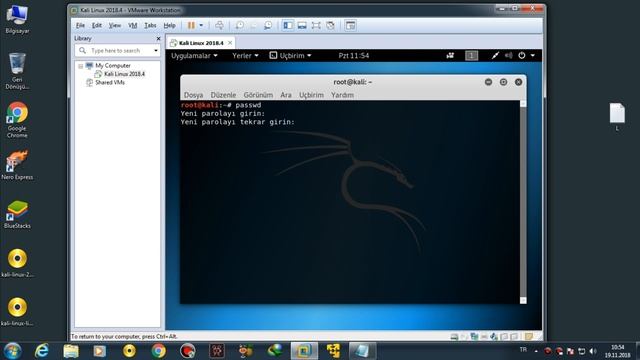Click the Bilgisayar desktop icon
The image size is (640, 360).
pos(17,20)
